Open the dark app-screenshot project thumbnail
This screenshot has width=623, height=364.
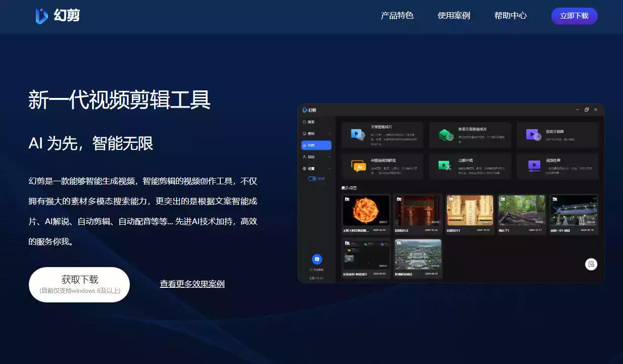(x=366, y=254)
